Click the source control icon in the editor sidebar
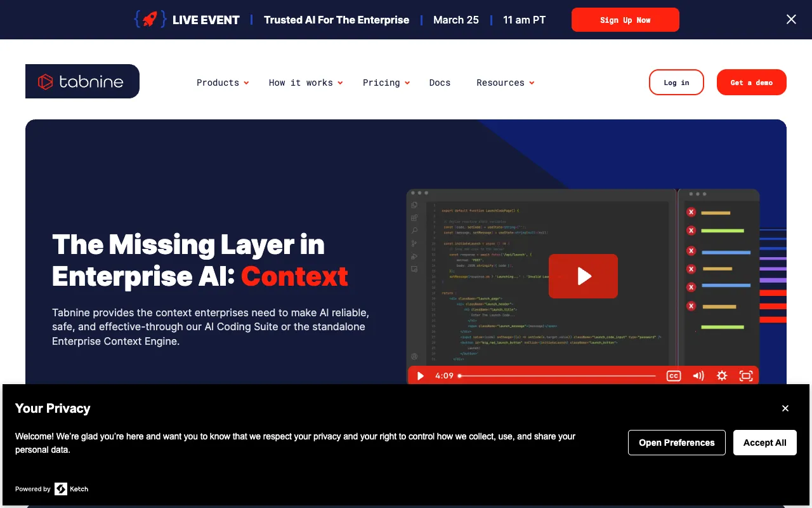The image size is (812, 508). click(414, 243)
